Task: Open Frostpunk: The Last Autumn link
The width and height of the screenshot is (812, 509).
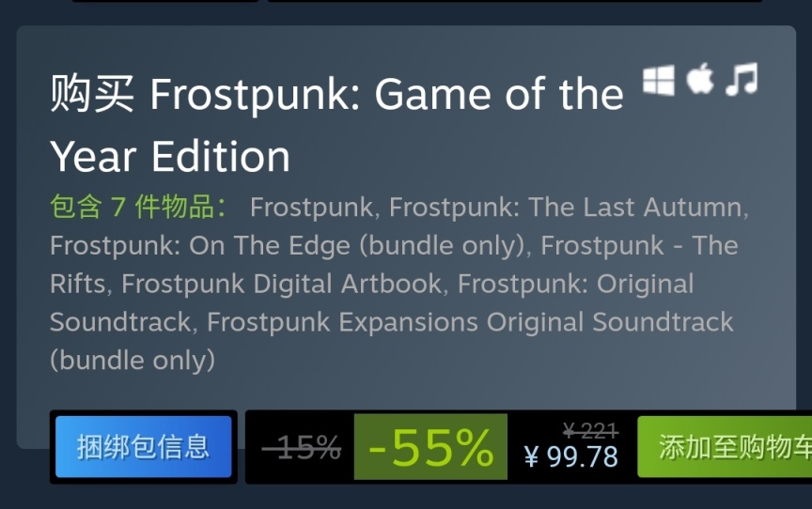Action: pyautogui.click(x=566, y=207)
